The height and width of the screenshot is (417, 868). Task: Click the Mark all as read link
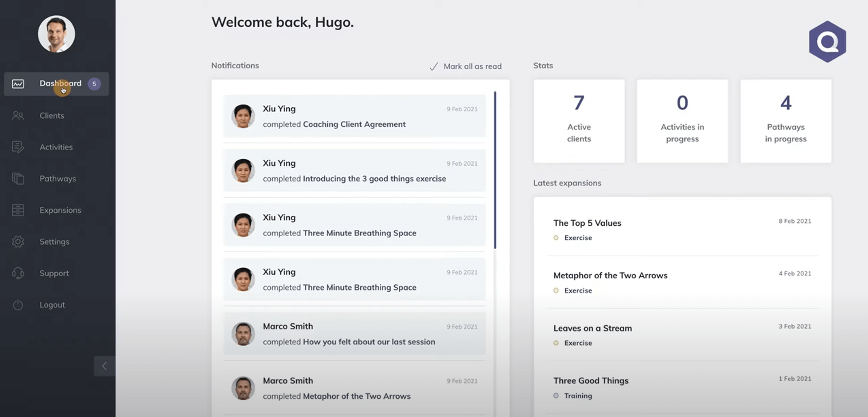click(x=472, y=66)
